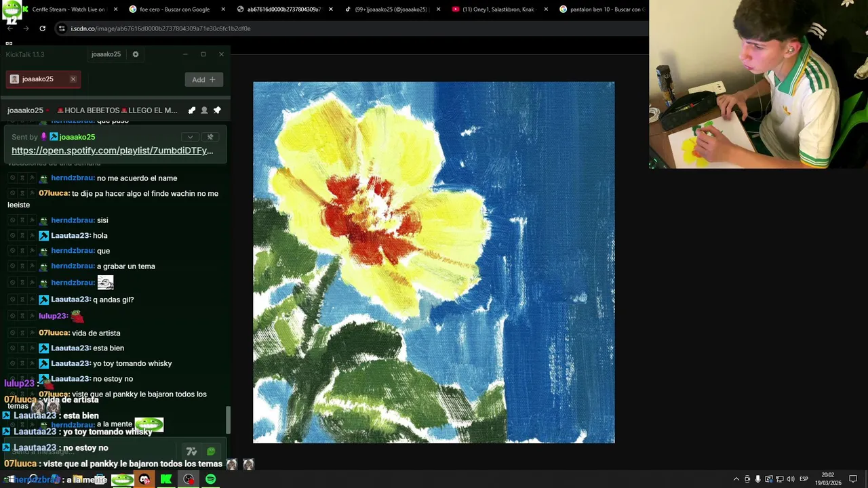View site information icon in address bar
This screenshot has width=868, height=488.
tap(62, 28)
